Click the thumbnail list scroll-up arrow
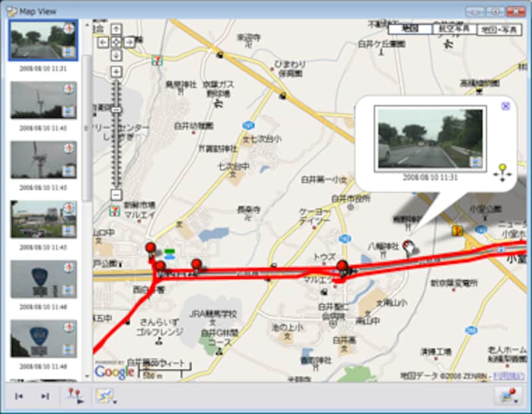The height and width of the screenshot is (414, 532). pos(87,25)
